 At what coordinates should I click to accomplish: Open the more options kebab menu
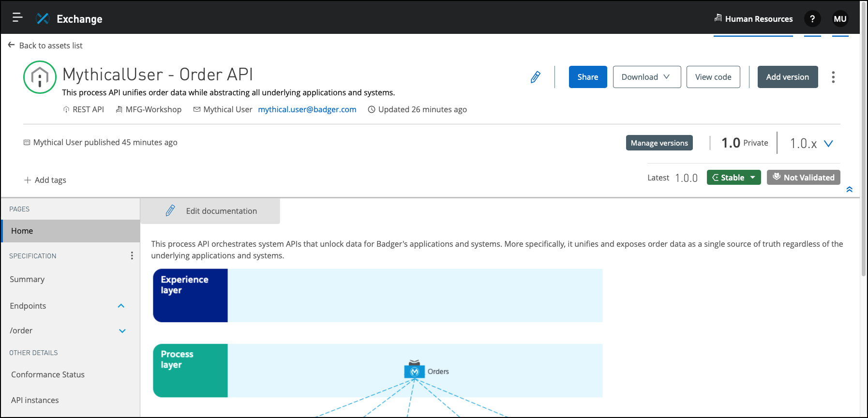coord(833,77)
